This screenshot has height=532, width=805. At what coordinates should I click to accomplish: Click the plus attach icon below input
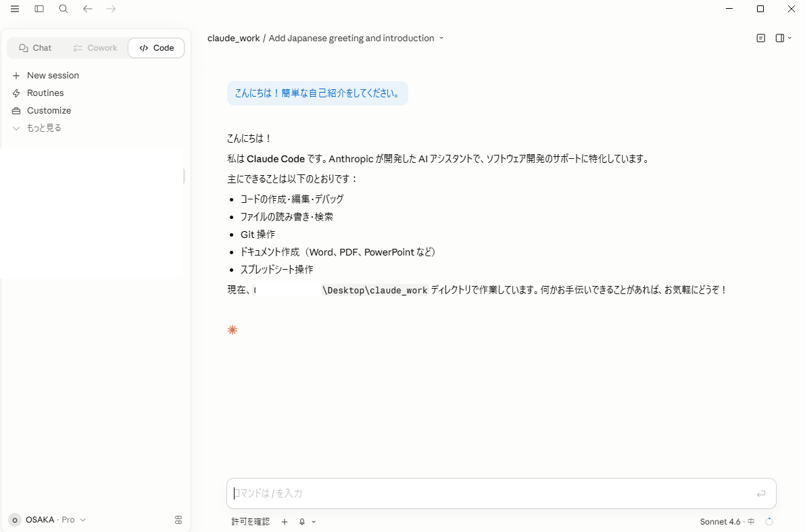pyautogui.click(x=285, y=522)
